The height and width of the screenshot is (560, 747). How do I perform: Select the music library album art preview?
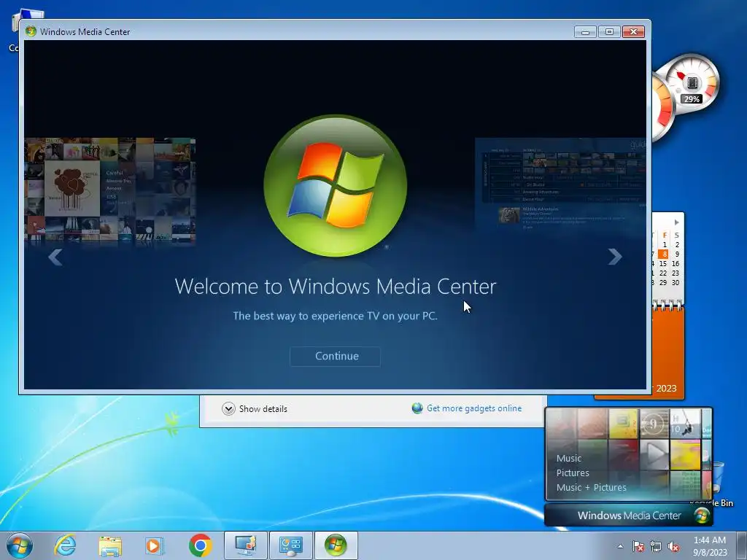(110, 190)
